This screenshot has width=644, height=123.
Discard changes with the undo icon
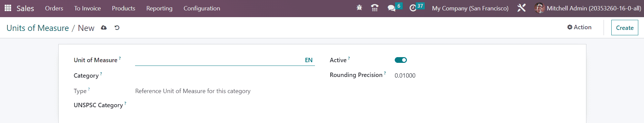click(117, 28)
